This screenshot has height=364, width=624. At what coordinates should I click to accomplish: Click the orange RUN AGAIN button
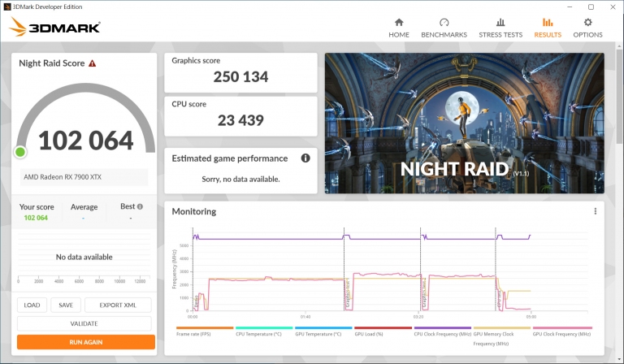tap(86, 342)
